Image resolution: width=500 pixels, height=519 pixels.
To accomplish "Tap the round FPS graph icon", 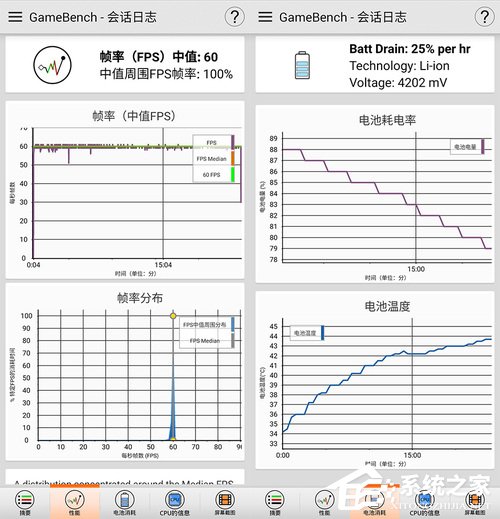I will [x=52, y=65].
